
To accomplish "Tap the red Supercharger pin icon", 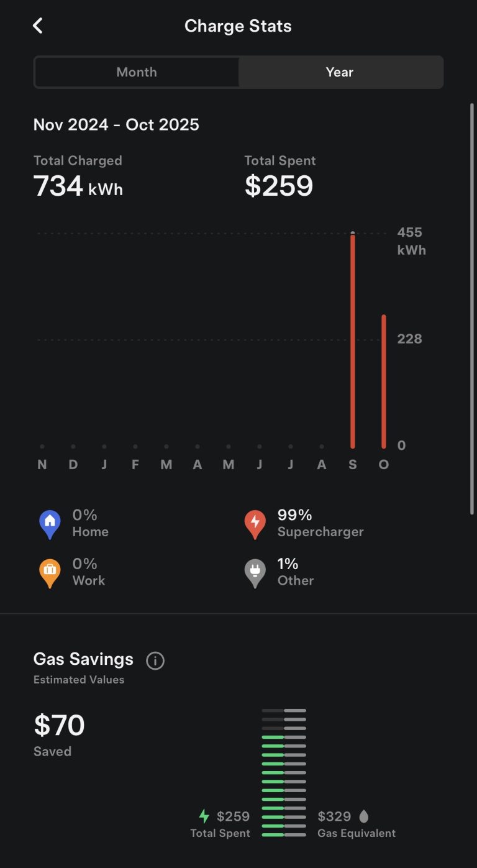I will pyautogui.click(x=255, y=524).
